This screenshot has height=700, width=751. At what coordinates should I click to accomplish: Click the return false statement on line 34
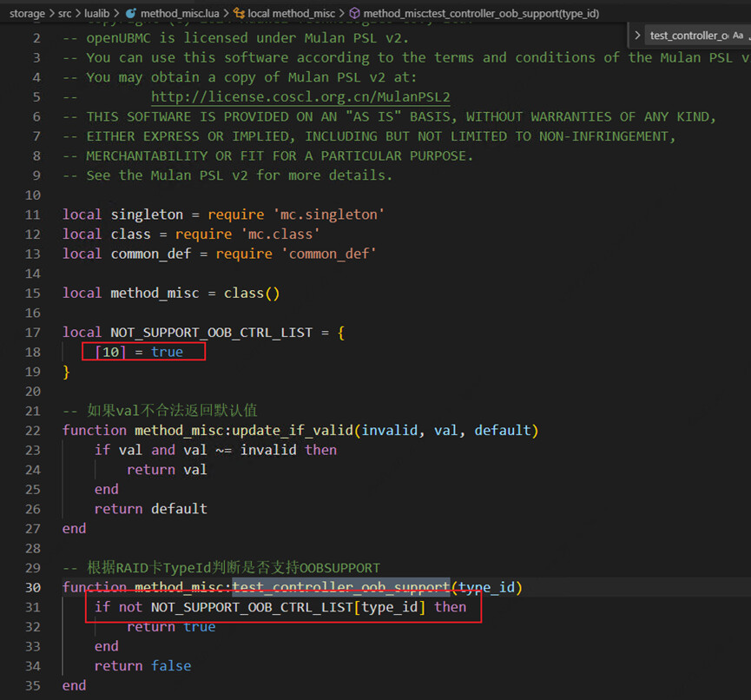pyautogui.click(x=142, y=665)
